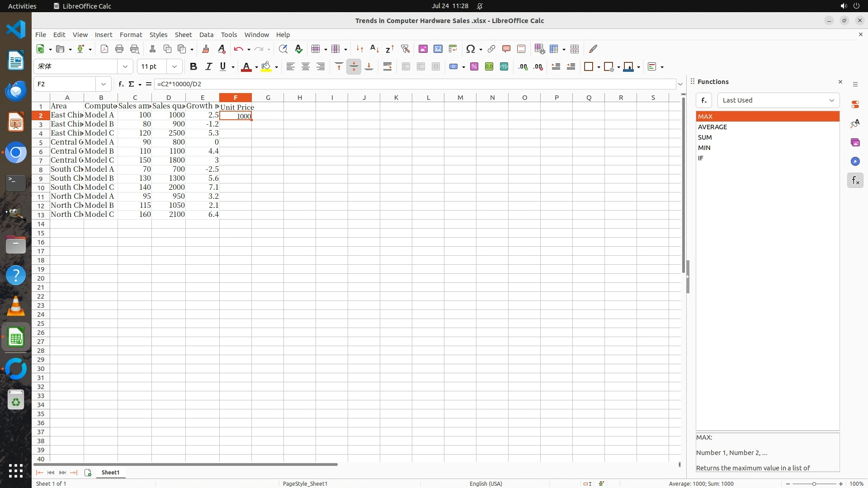The image size is (868, 488).
Task: Click the Insert Special Character omega icon
Action: tap(470, 49)
